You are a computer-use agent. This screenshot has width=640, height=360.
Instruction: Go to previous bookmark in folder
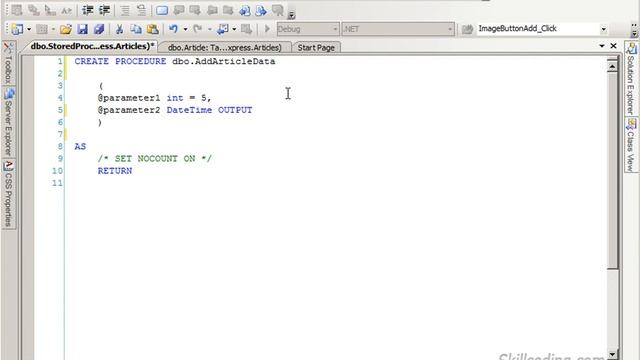[212, 10]
